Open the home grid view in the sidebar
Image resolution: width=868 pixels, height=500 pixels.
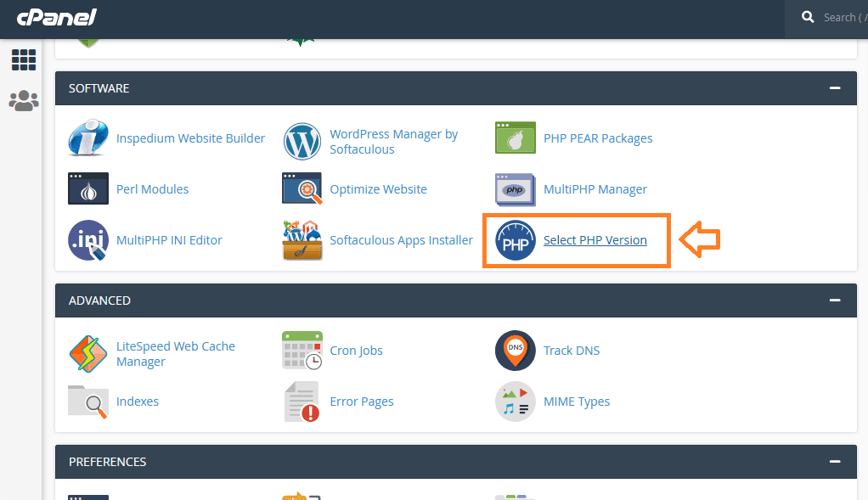point(24,59)
